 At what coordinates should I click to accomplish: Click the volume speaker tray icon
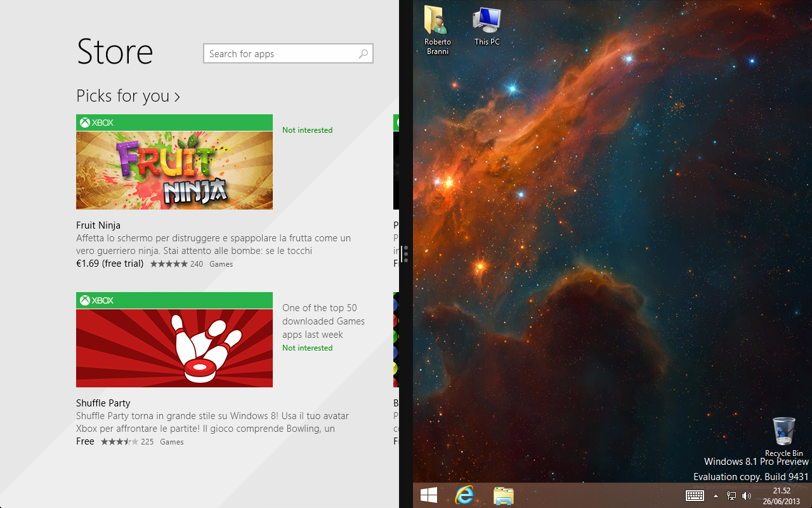[x=747, y=496]
